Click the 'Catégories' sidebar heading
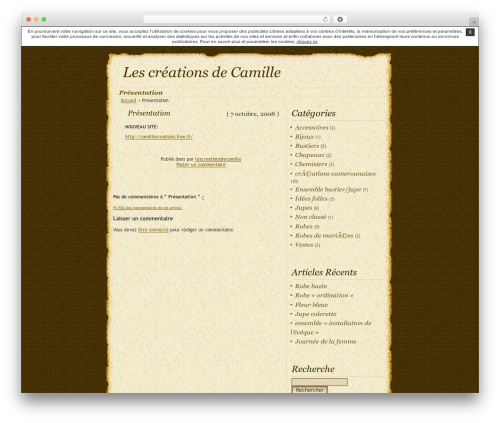 (x=313, y=113)
